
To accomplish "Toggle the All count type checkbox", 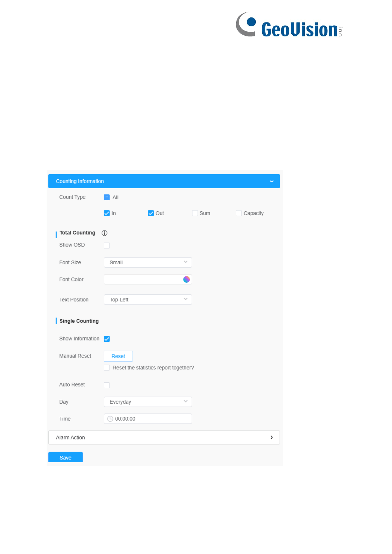I will coord(107,197).
